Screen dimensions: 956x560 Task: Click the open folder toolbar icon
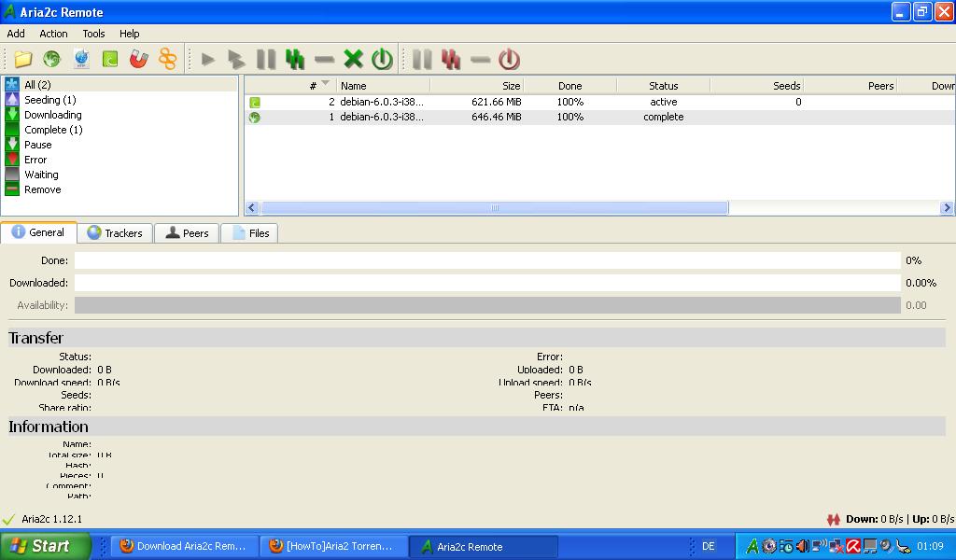[22, 60]
